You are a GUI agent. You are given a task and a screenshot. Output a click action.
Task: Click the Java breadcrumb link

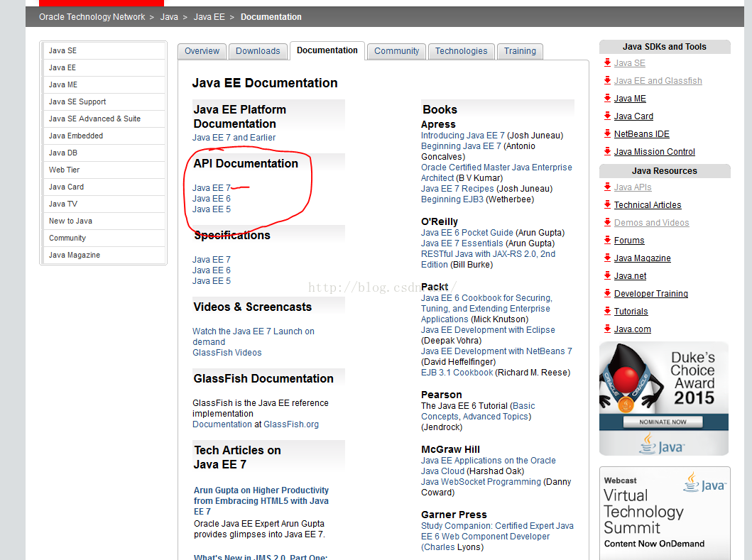point(169,17)
